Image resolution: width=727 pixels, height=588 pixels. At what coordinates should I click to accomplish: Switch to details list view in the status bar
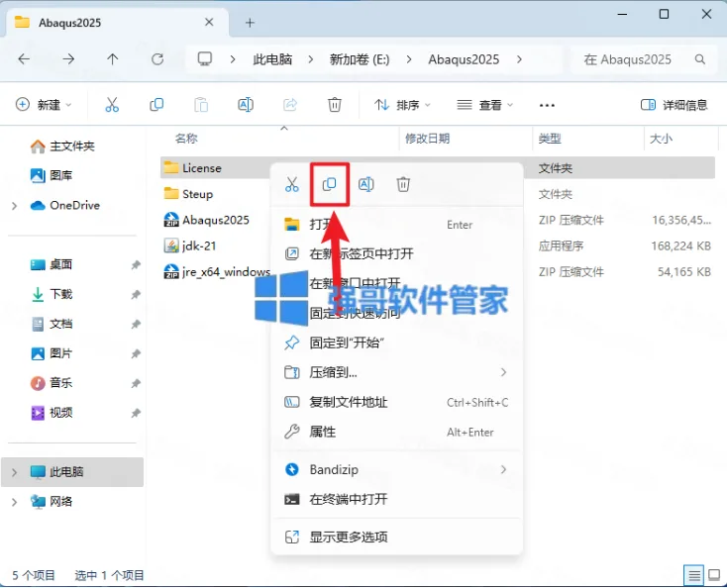coord(694,576)
